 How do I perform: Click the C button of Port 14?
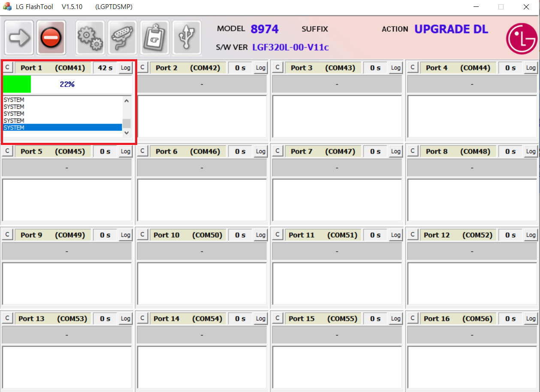click(142, 318)
